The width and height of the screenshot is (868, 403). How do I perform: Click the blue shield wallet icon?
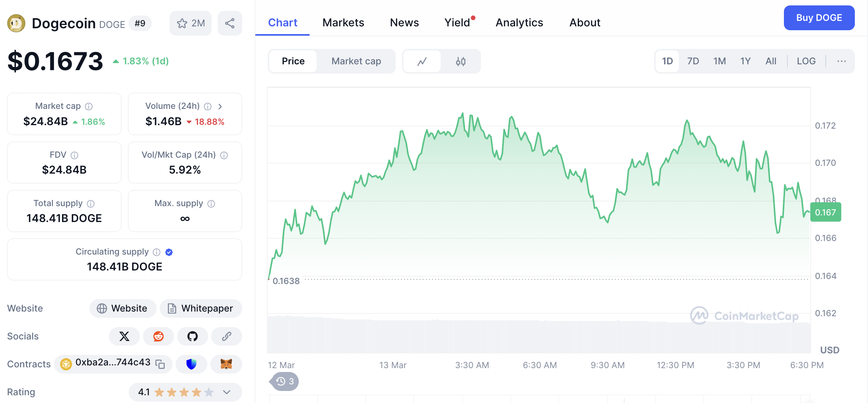coord(191,364)
